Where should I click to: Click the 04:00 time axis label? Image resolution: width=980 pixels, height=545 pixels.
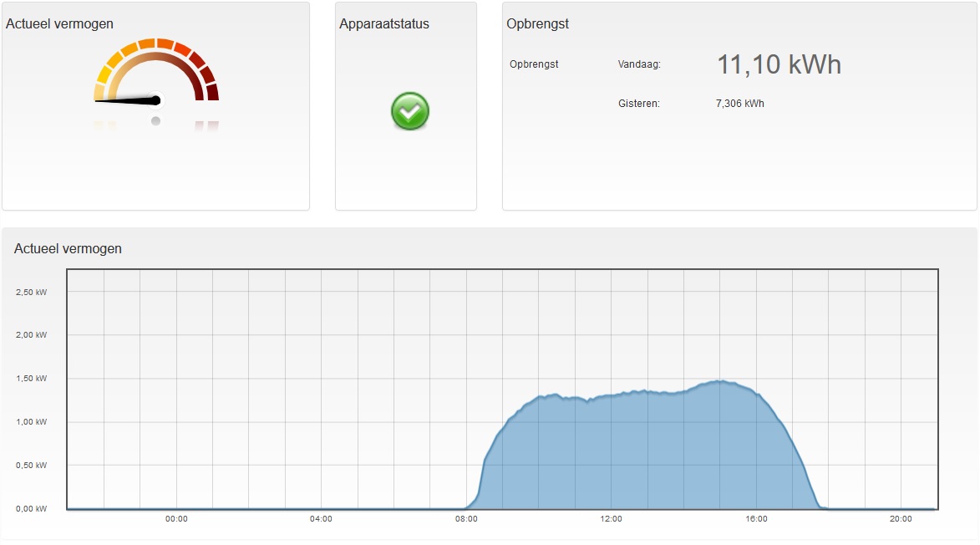point(322,519)
